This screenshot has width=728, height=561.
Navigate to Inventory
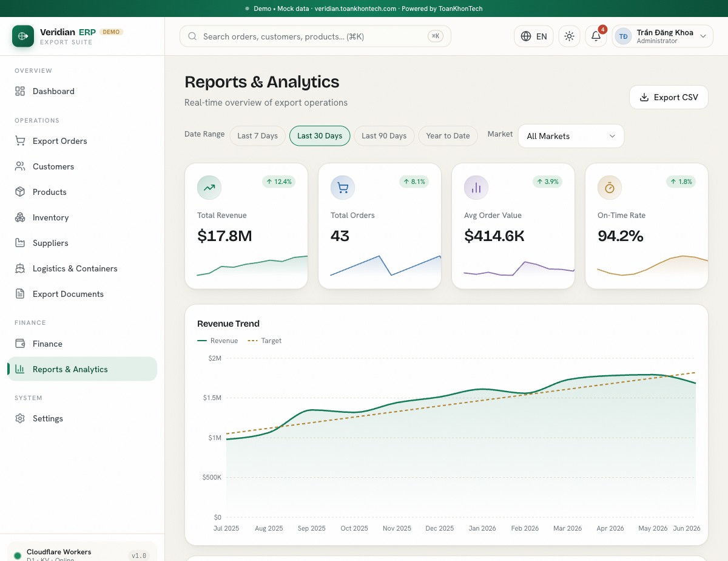pyautogui.click(x=82, y=217)
